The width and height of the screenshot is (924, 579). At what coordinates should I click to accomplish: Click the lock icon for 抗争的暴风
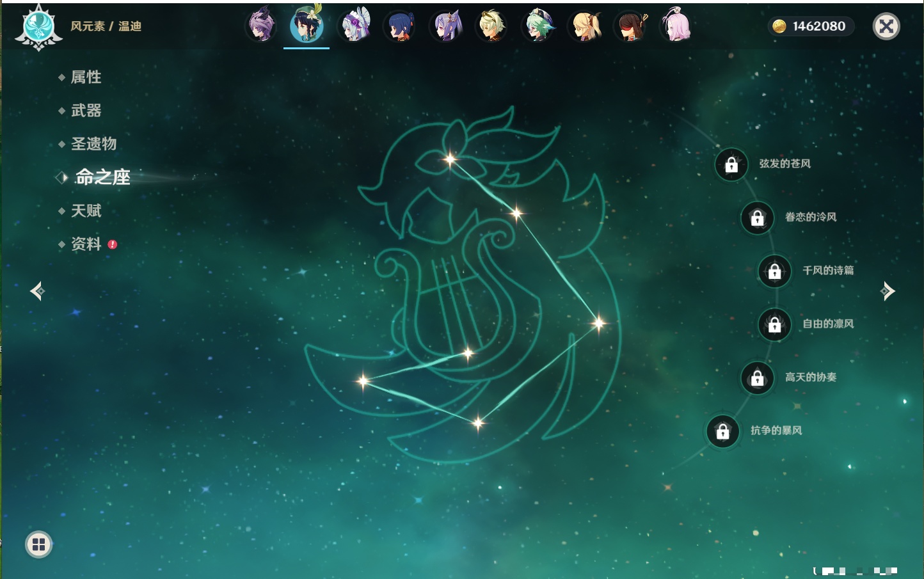click(722, 431)
